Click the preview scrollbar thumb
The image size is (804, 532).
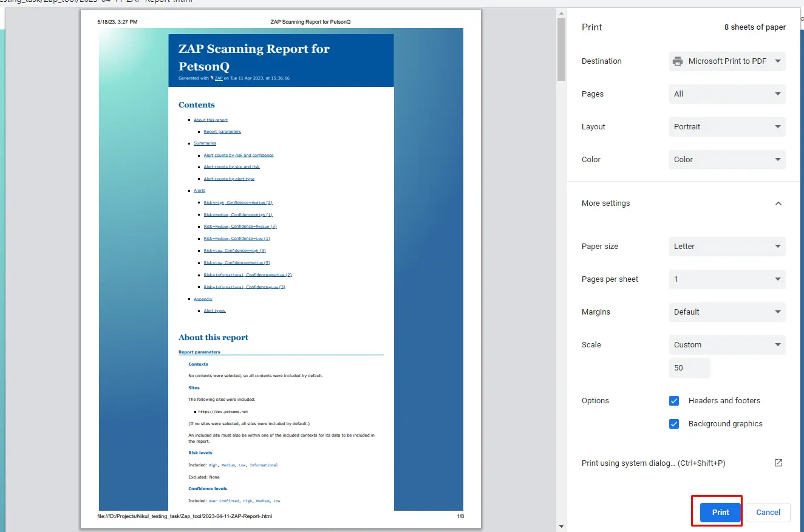coord(561,50)
